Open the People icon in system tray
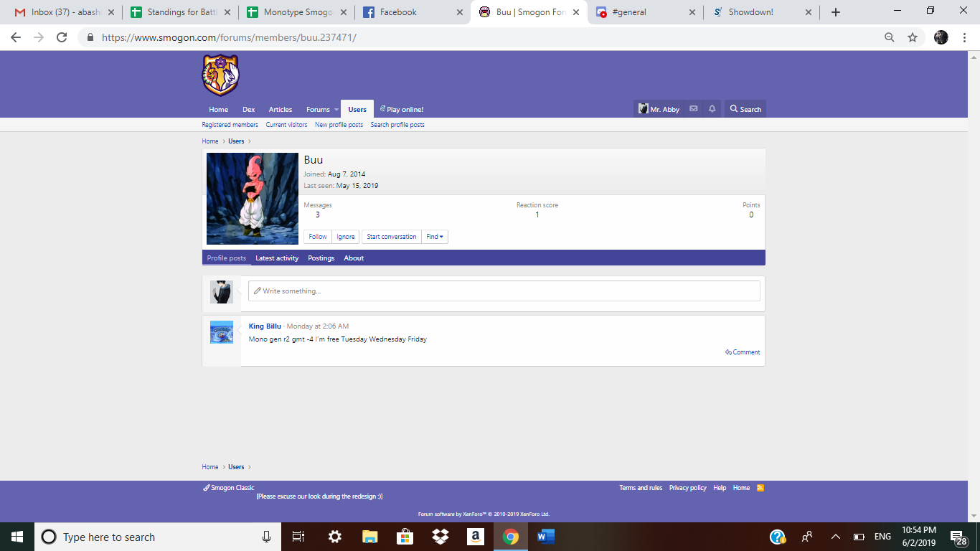Screen dimensions: 980x551 coord(807,537)
